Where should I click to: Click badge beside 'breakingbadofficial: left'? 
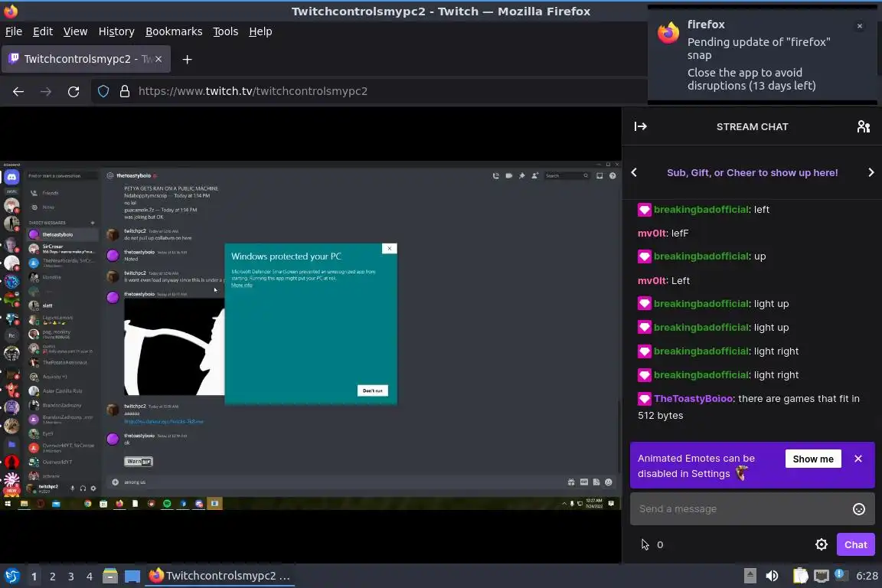click(644, 210)
